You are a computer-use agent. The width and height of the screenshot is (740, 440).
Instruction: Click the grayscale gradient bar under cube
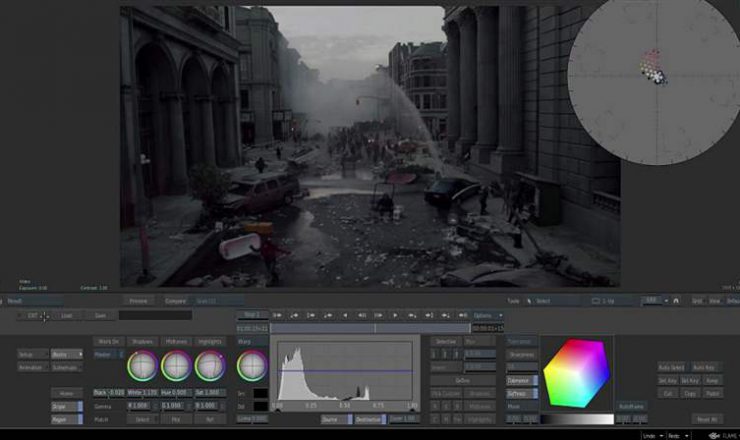coord(577,419)
